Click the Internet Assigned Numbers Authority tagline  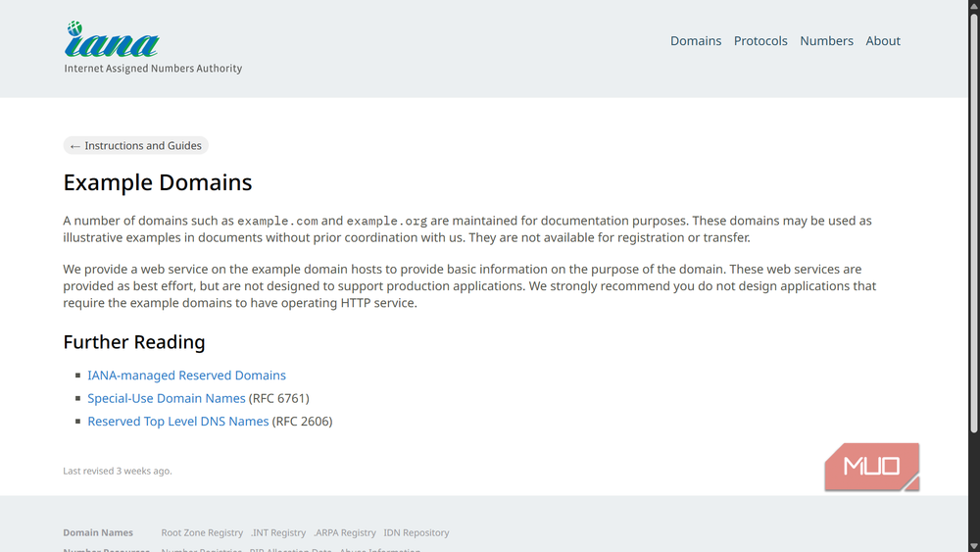pos(153,68)
